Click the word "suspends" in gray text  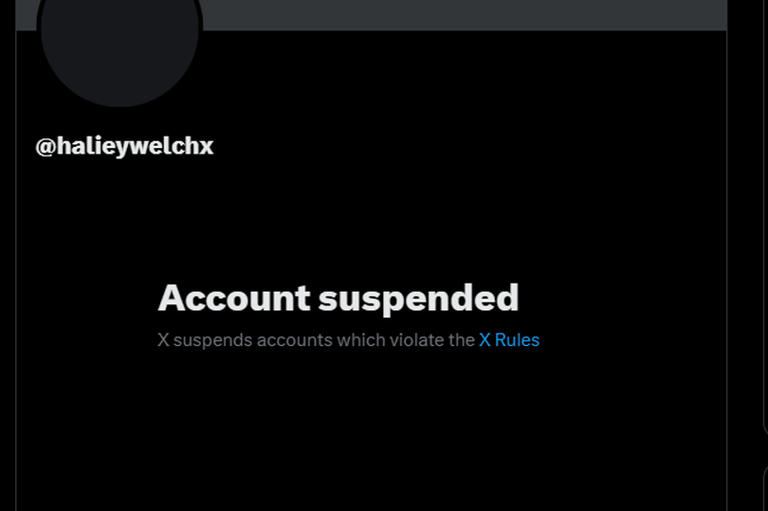click(213, 341)
